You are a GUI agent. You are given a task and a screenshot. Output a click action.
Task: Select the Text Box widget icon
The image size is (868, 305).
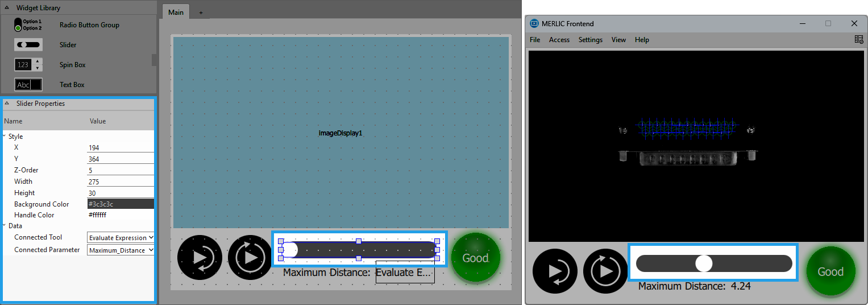coord(28,85)
